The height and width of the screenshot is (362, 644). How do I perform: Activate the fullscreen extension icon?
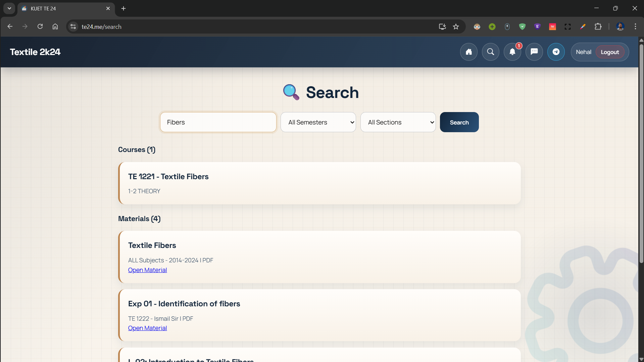tap(567, 27)
